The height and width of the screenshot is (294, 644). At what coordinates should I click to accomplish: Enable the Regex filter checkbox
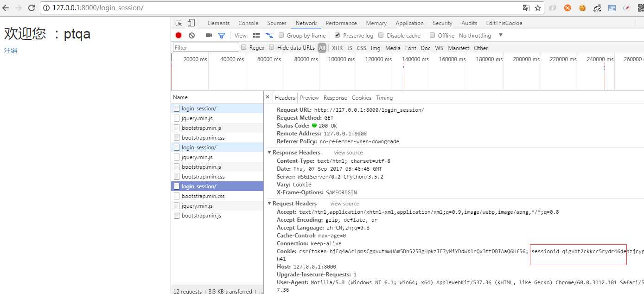pos(244,47)
